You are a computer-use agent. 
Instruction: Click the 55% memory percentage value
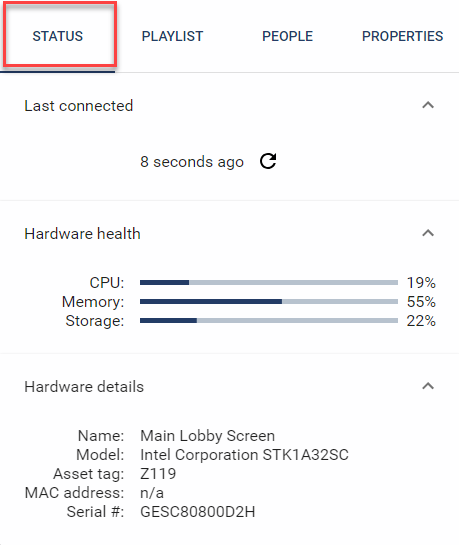tap(421, 302)
